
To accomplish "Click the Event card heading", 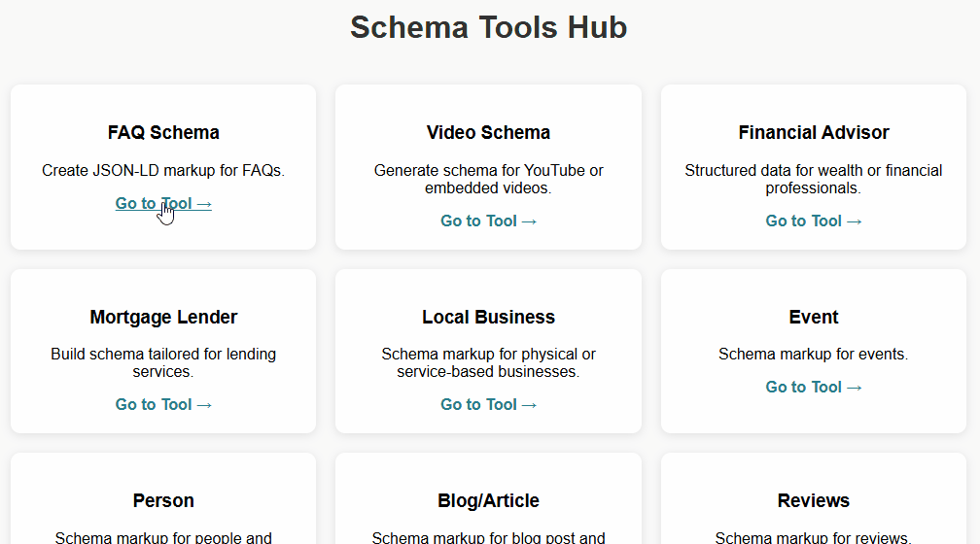I will pos(813,317).
